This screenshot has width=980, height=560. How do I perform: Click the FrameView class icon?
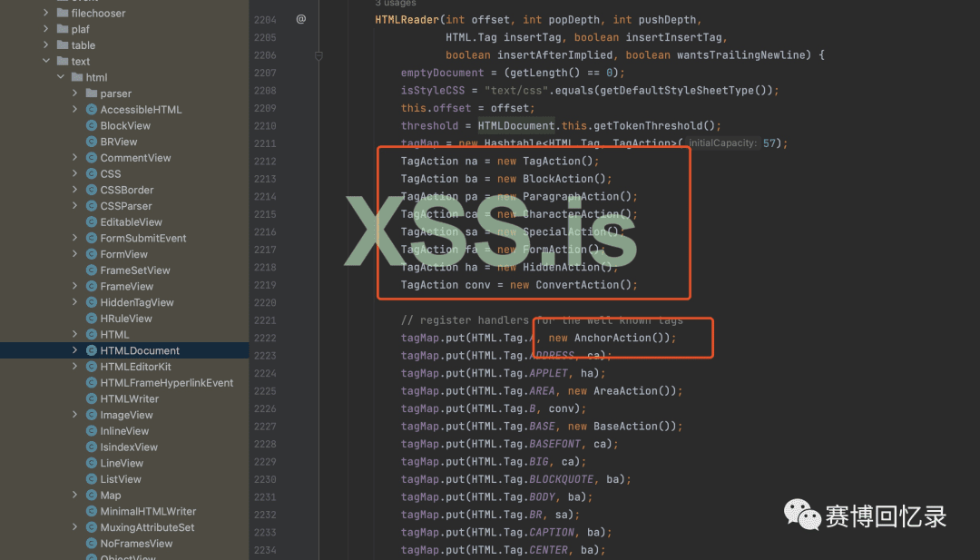click(x=92, y=286)
